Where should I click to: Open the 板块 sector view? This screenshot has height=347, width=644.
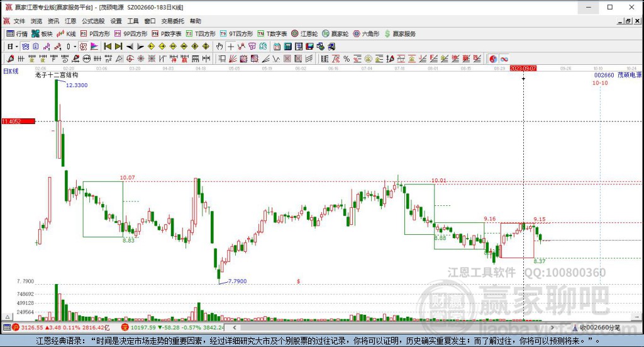(42, 34)
